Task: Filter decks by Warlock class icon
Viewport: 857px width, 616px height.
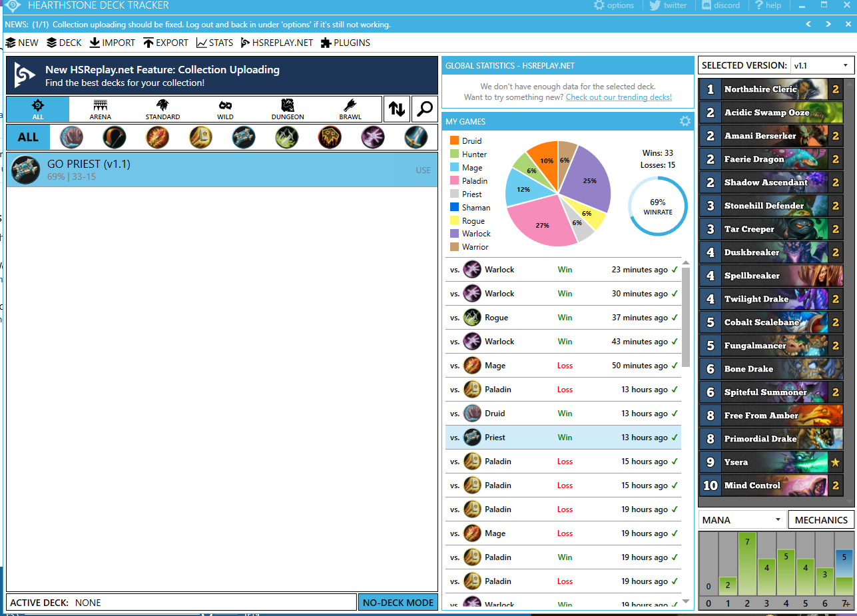Action: click(373, 137)
